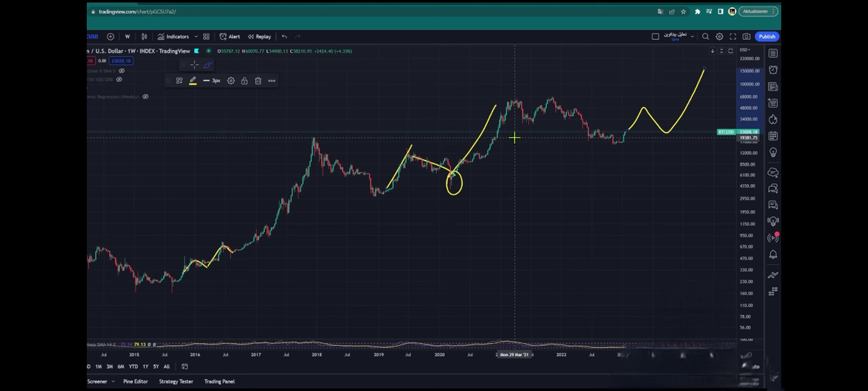Viewport: 868px width, 391px height.
Task: Open the candlestick chart style selector
Action: pyautogui.click(x=144, y=36)
